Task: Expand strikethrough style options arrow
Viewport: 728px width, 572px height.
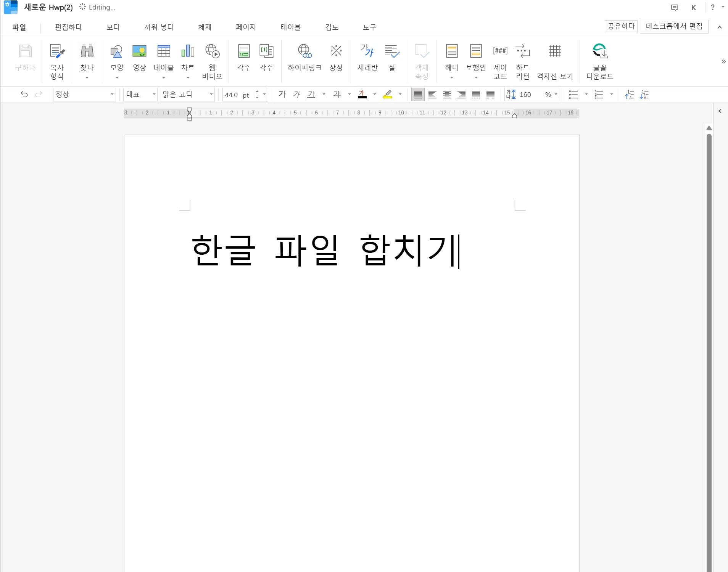Action: point(350,94)
